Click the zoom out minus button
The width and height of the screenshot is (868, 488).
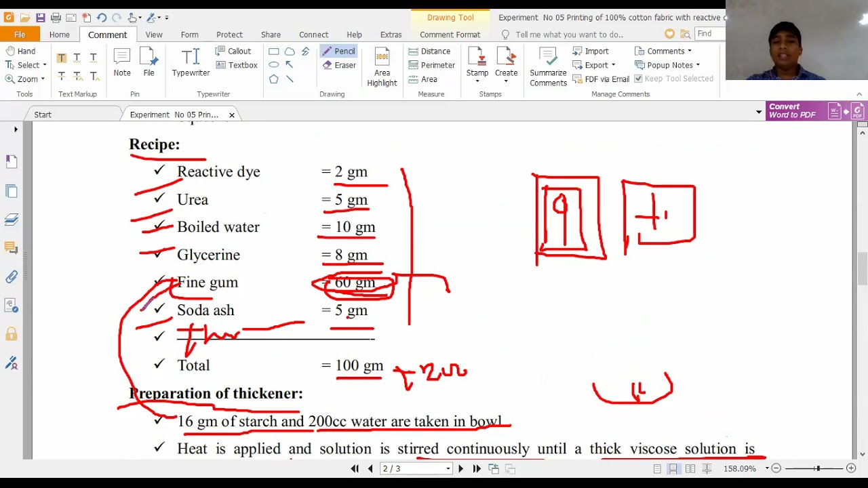click(776, 468)
